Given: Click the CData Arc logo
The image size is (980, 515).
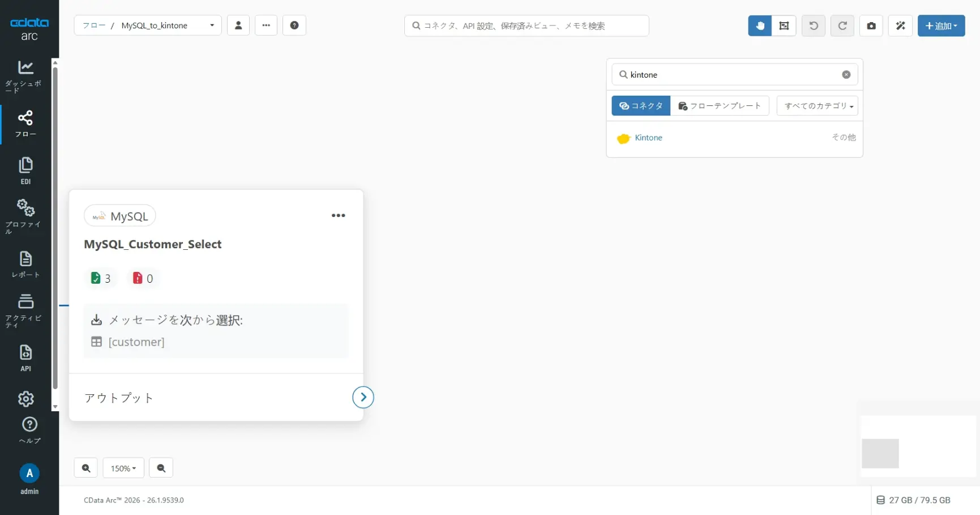Looking at the screenshot, I should (29, 29).
